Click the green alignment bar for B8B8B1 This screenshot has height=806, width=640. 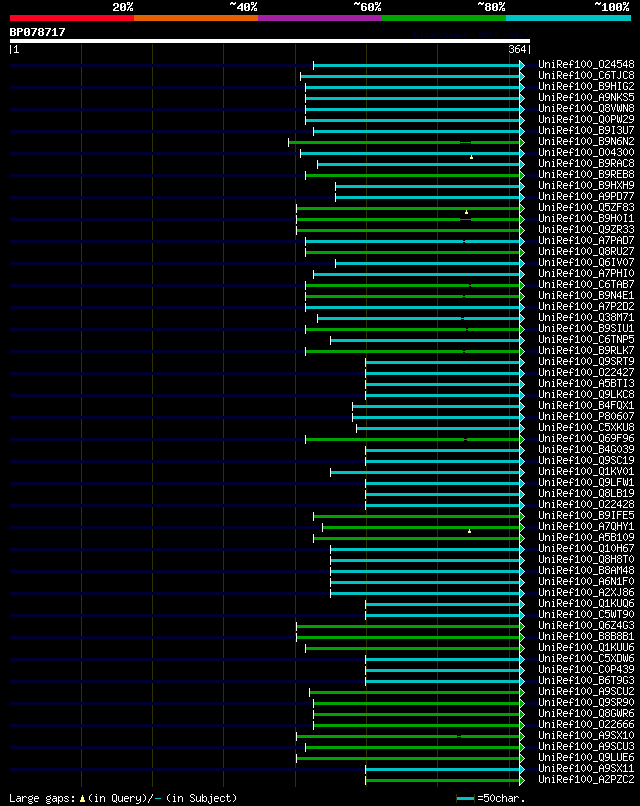tap(408, 638)
